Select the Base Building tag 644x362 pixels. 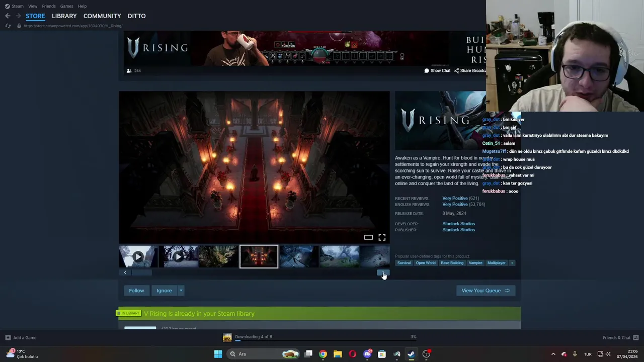452,263
